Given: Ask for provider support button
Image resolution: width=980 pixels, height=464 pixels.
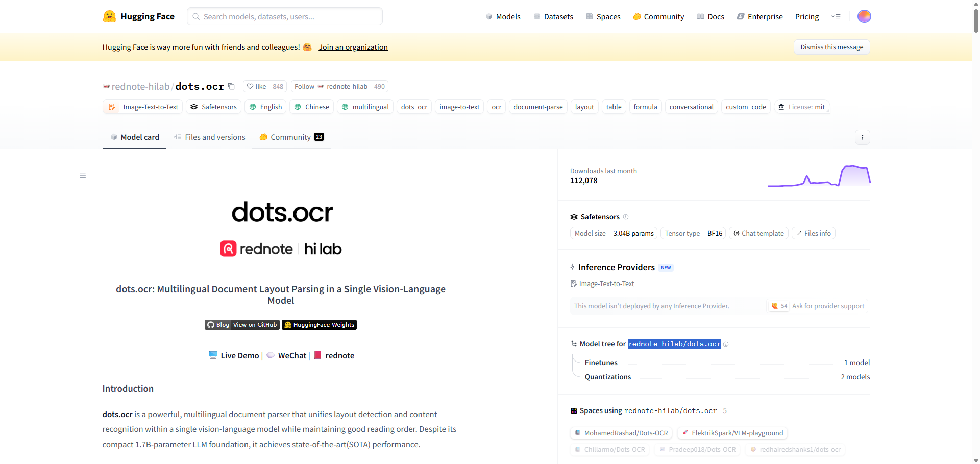Looking at the screenshot, I should click(x=818, y=306).
